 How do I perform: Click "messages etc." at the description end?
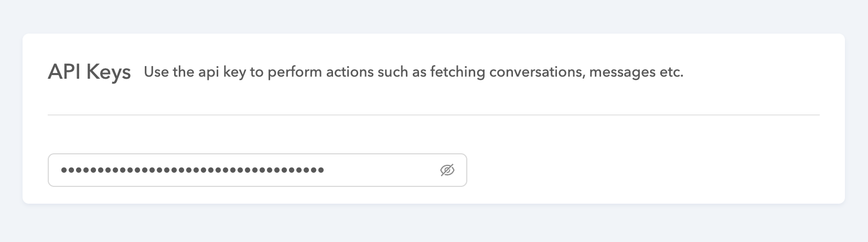636,72
